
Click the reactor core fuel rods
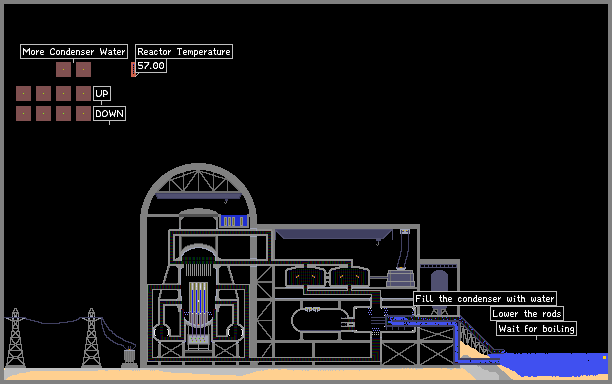click(198, 299)
